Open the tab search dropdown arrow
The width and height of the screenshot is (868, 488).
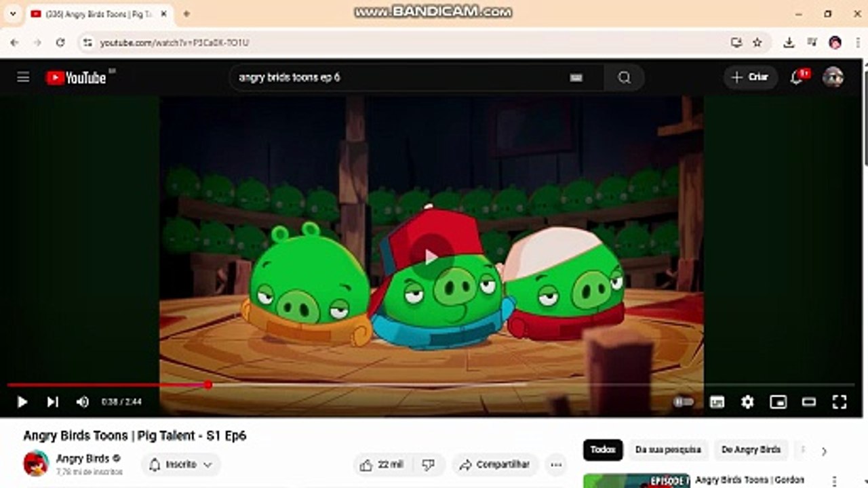coord(12,14)
